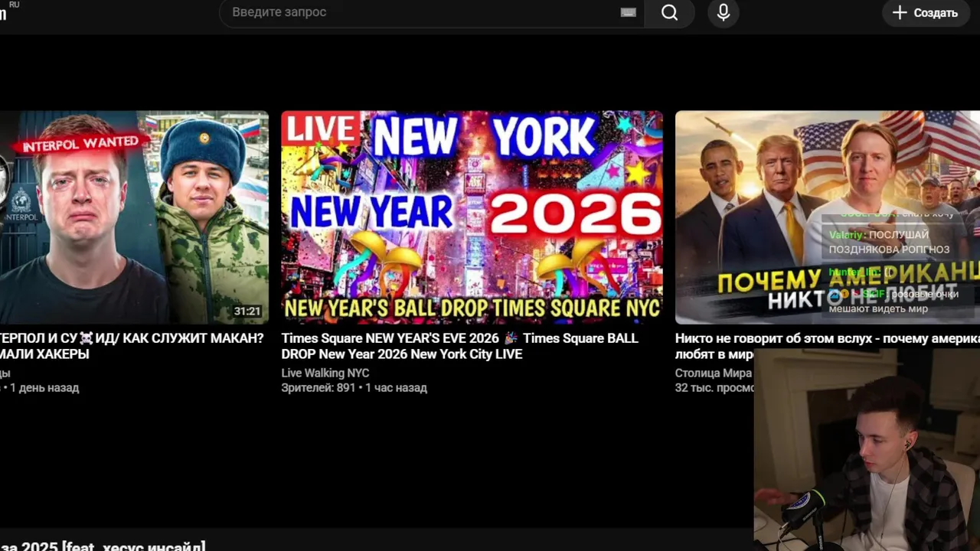Image resolution: width=980 pixels, height=551 pixels.
Task: Open the on-screen keyboard icon in search
Action: pos(628,12)
